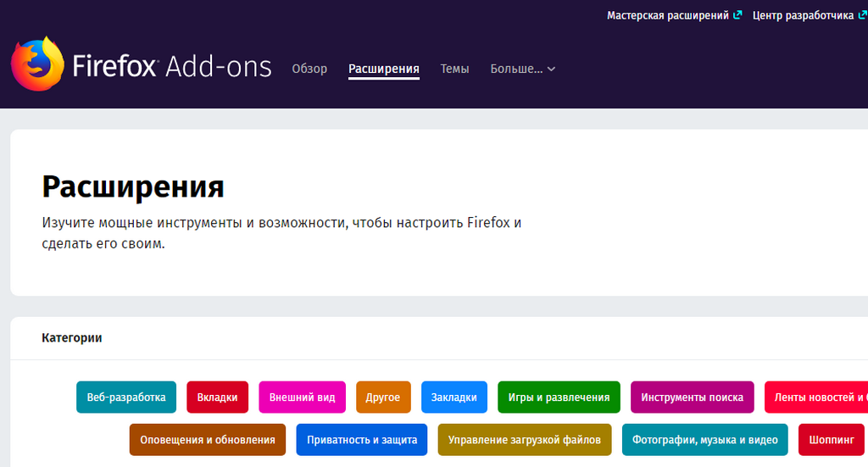
Task: Open the Обзор tab
Action: click(309, 69)
